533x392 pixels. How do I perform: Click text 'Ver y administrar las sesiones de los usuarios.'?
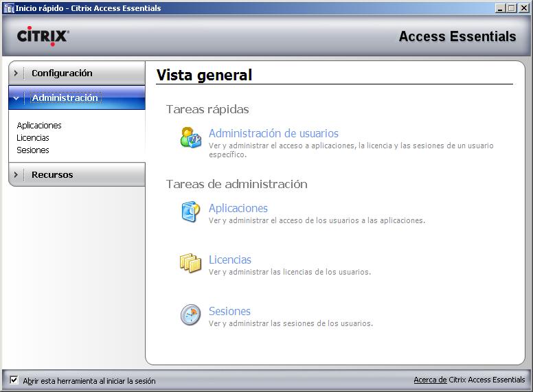pos(291,323)
